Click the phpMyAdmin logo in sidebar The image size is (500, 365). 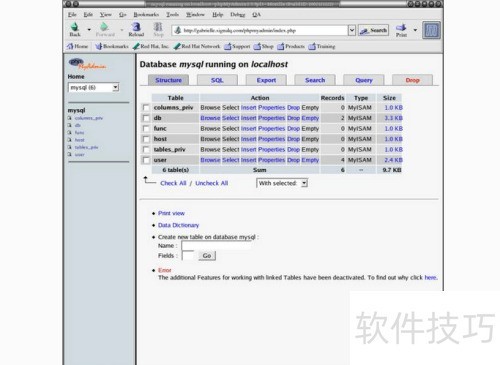(x=87, y=64)
